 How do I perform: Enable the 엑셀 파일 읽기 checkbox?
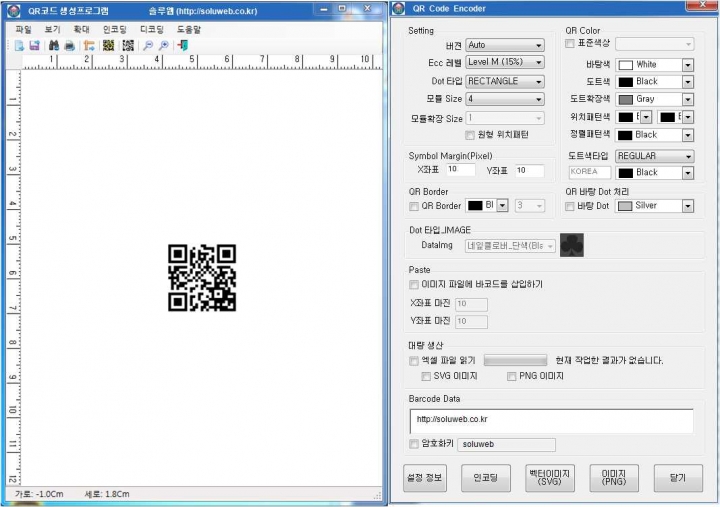click(x=414, y=361)
